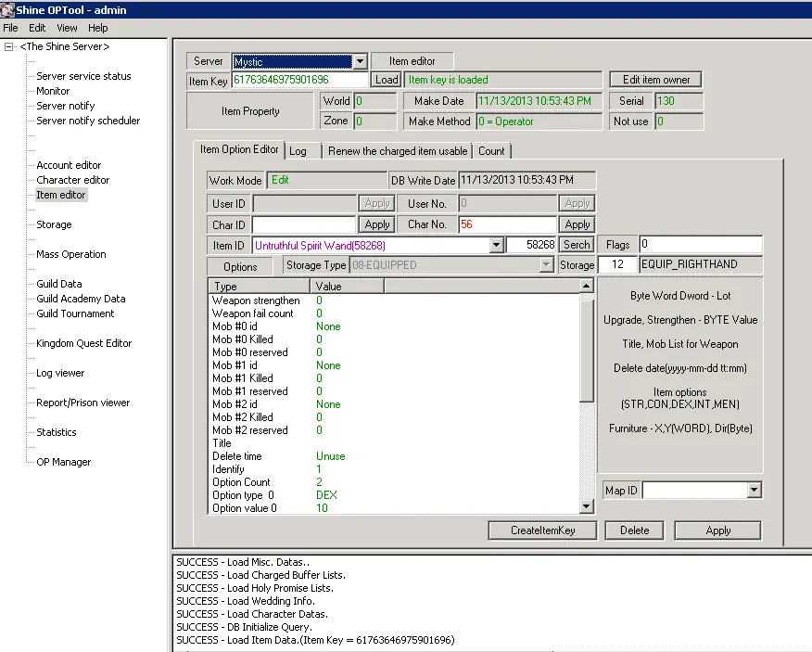Screen dimensions: 812x652
Task: Select Guild Data in the tree
Action: [x=59, y=284]
